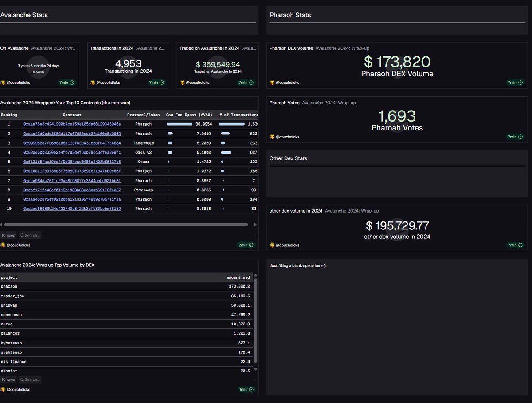Click the scroll-left arrow of the contracts table scrollbar
Image resolution: width=532 pixels, height=403 pixels.
1,225
